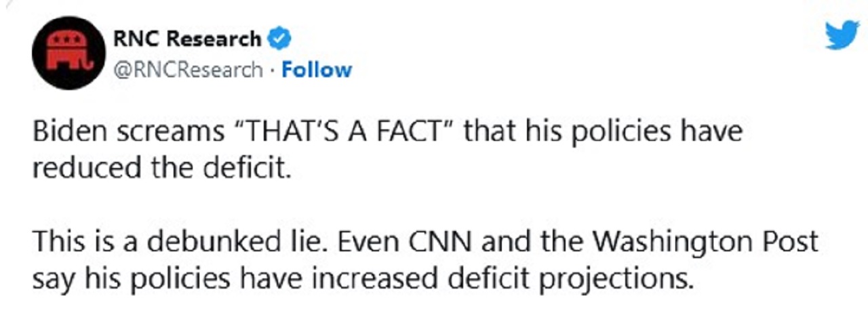868x317 pixels.
Task: Follow the RNC Research account
Action: point(317,69)
